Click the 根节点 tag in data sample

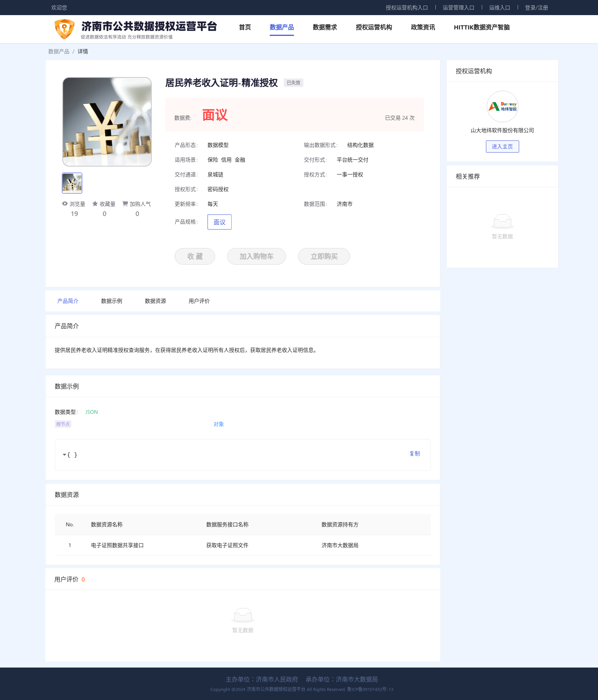63,424
